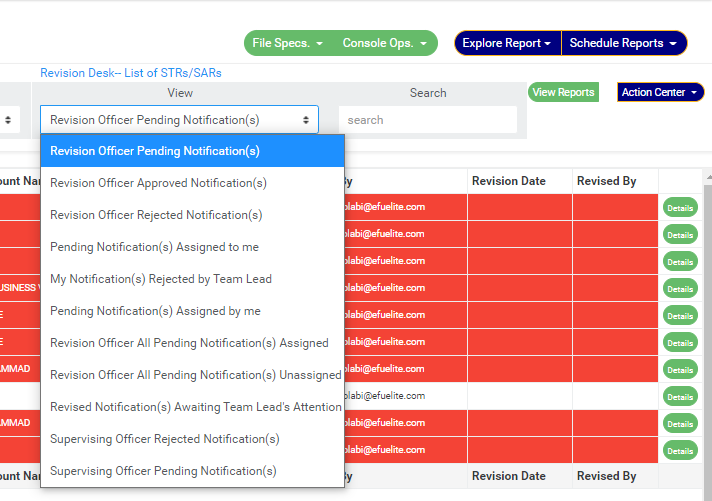Pick Revised Notification(s) Awaiting Team Lead's Attention

point(195,407)
